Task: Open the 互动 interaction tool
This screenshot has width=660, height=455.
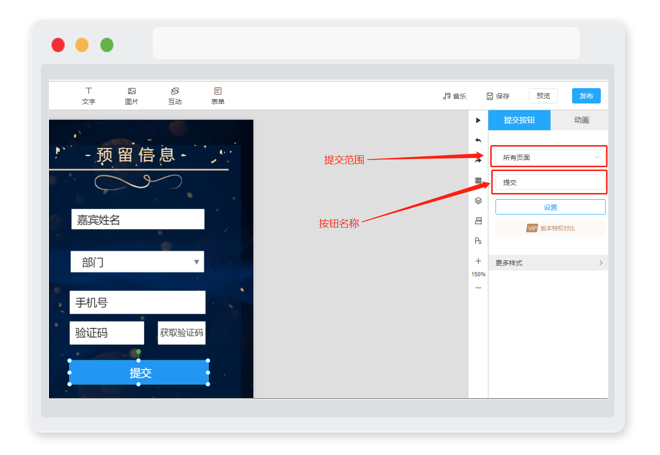Action: (175, 96)
